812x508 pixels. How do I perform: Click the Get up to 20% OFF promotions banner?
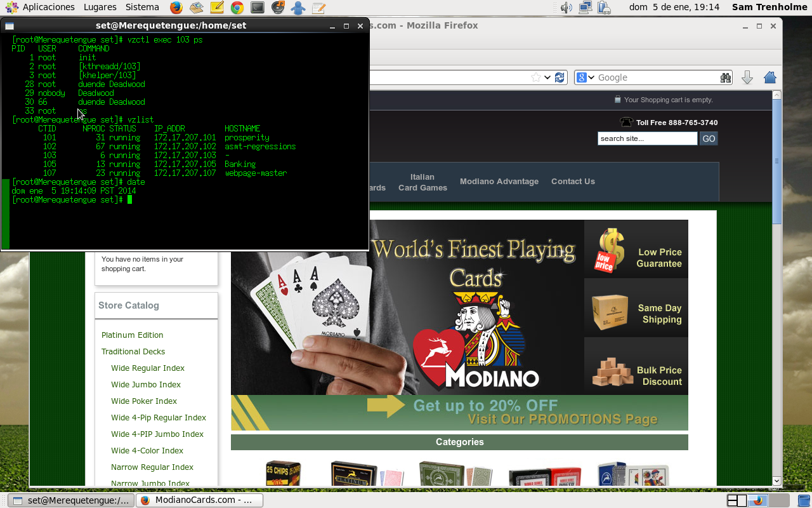coord(459,413)
